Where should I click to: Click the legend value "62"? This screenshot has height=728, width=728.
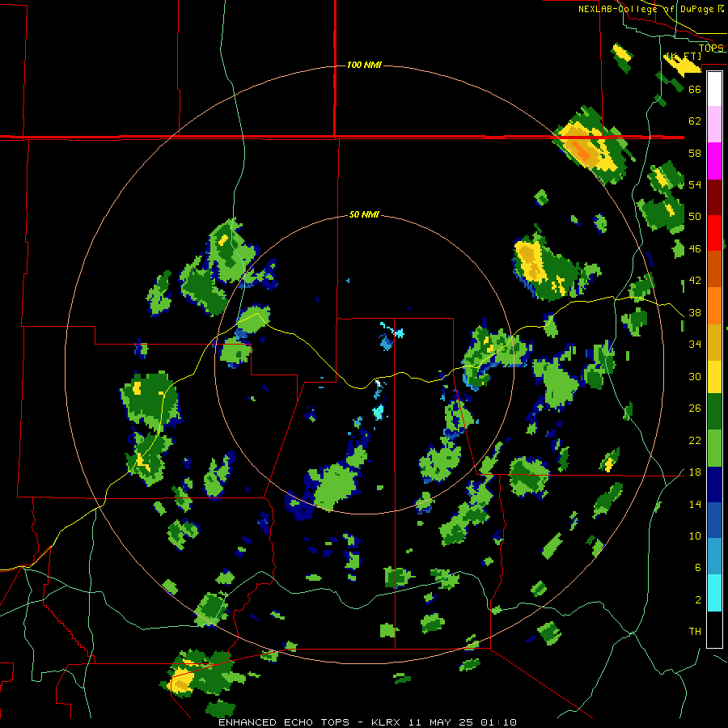point(695,121)
